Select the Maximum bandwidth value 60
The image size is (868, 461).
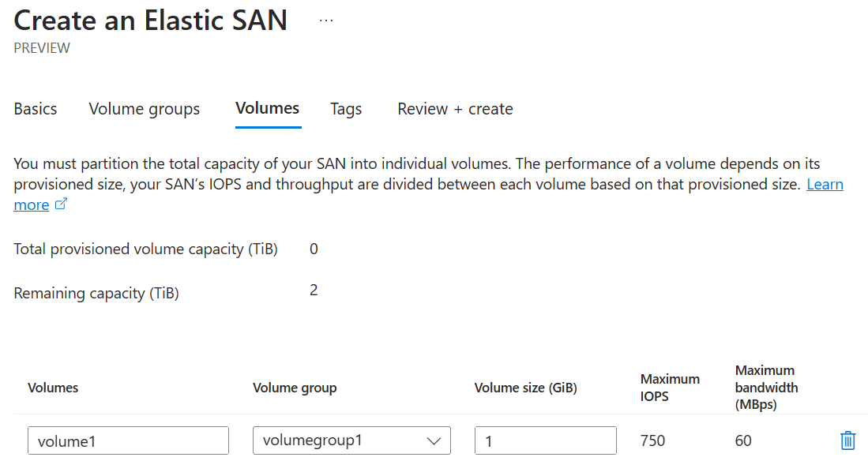click(x=743, y=441)
